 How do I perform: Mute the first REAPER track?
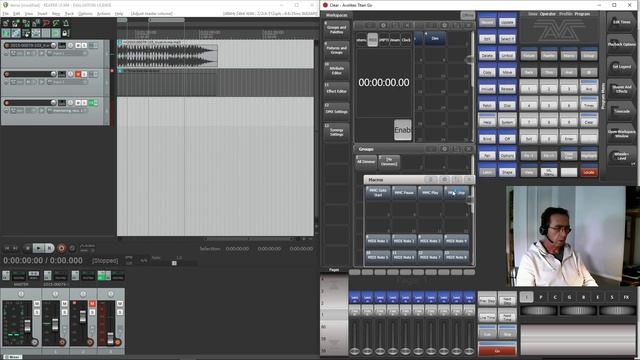tap(78, 45)
